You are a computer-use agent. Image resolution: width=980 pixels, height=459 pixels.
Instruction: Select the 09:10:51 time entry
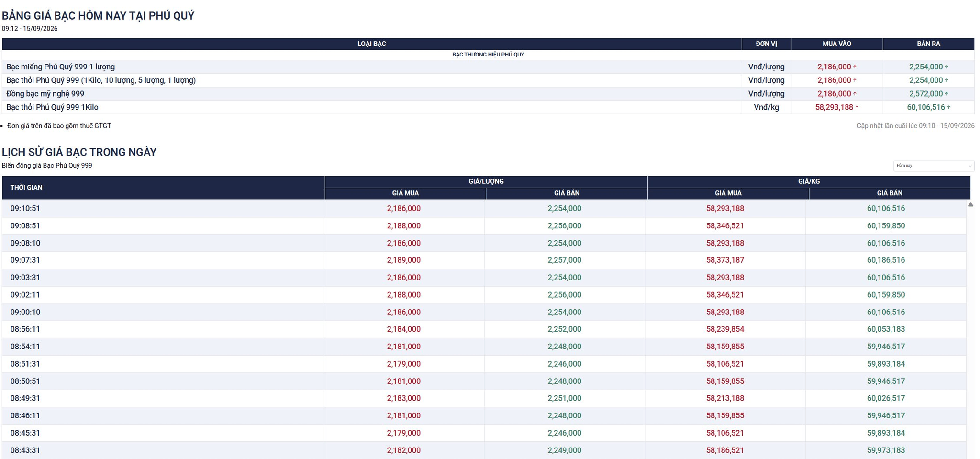(x=25, y=209)
